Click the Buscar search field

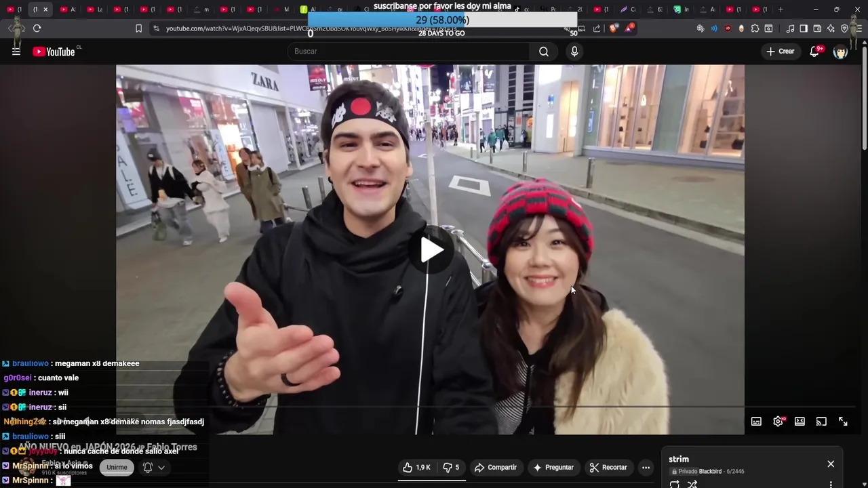409,52
